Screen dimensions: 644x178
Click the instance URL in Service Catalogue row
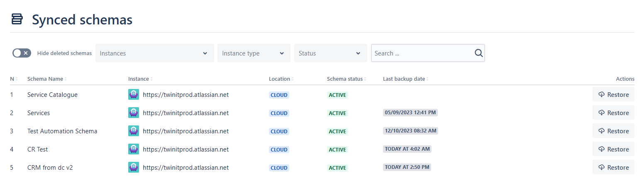coord(186,95)
